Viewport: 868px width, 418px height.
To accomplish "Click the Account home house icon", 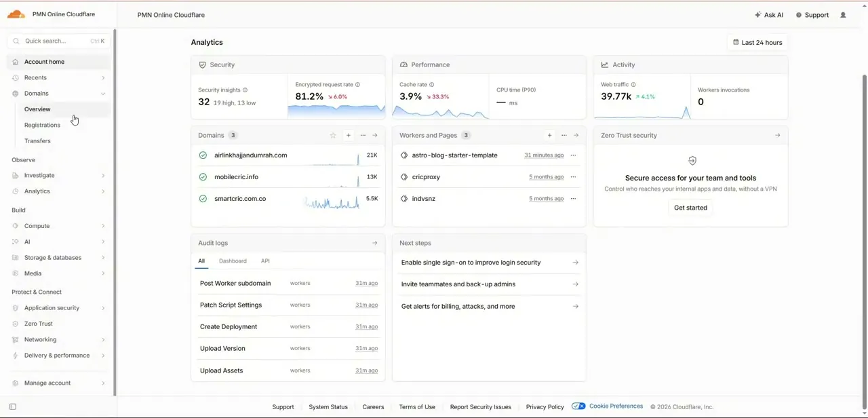I will (16, 62).
